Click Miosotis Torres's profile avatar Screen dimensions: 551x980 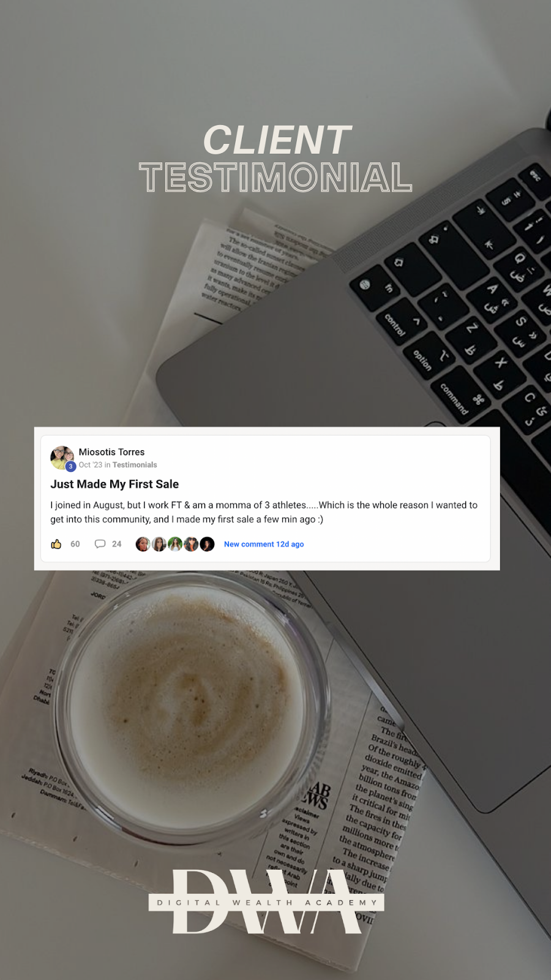point(62,458)
